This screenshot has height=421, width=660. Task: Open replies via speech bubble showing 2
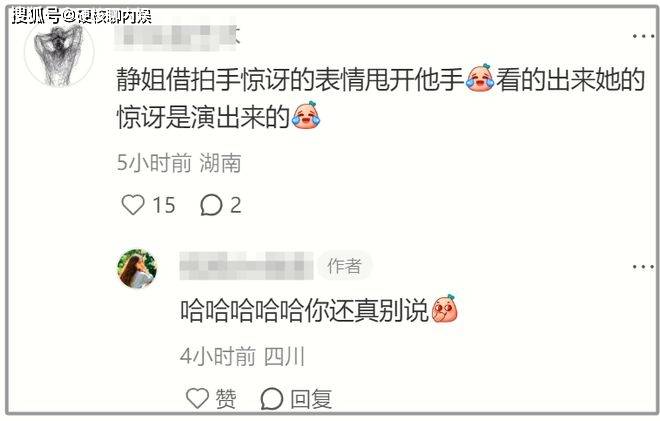[211, 205]
